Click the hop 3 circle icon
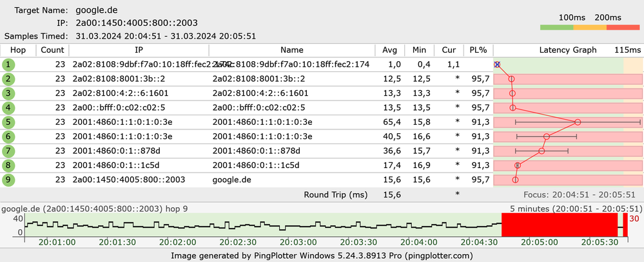Viewport: 644px width, 262px height. (8, 93)
